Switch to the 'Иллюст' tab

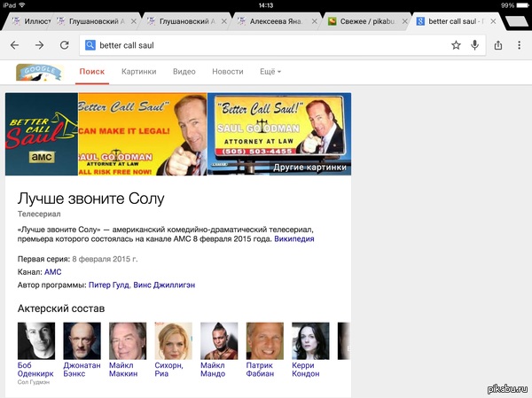31,21
